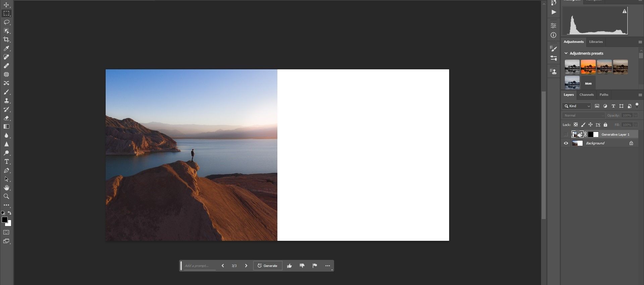Click the foreground color swatch
Viewport: 644px width, 285px height.
pyautogui.click(x=5, y=220)
